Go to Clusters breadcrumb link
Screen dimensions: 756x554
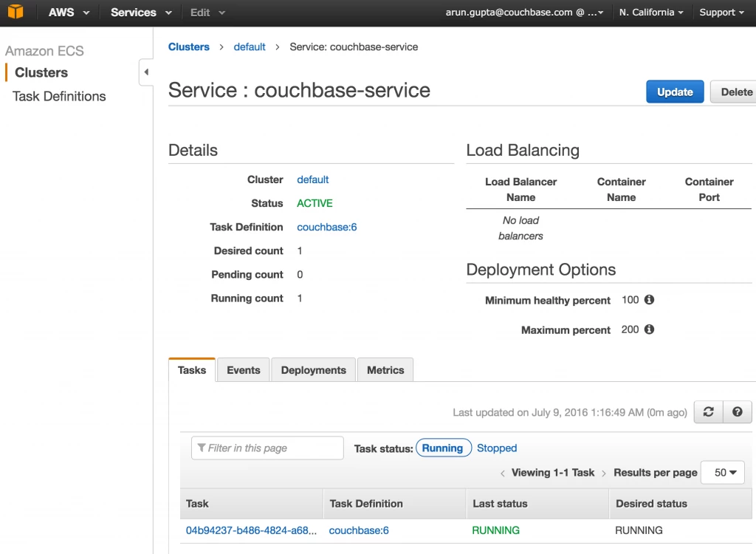[x=189, y=47]
